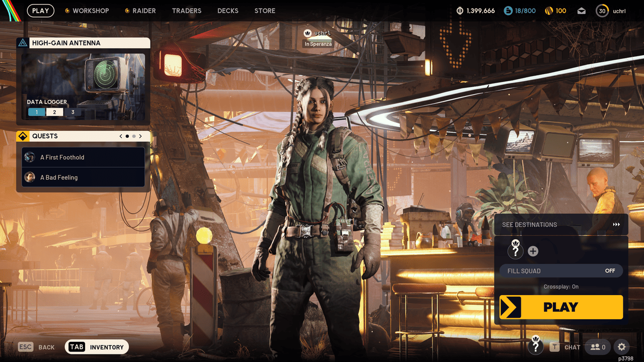Image resolution: width=644 pixels, height=362 pixels.
Task: Add a squad member with plus icon
Action: (533, 251)
